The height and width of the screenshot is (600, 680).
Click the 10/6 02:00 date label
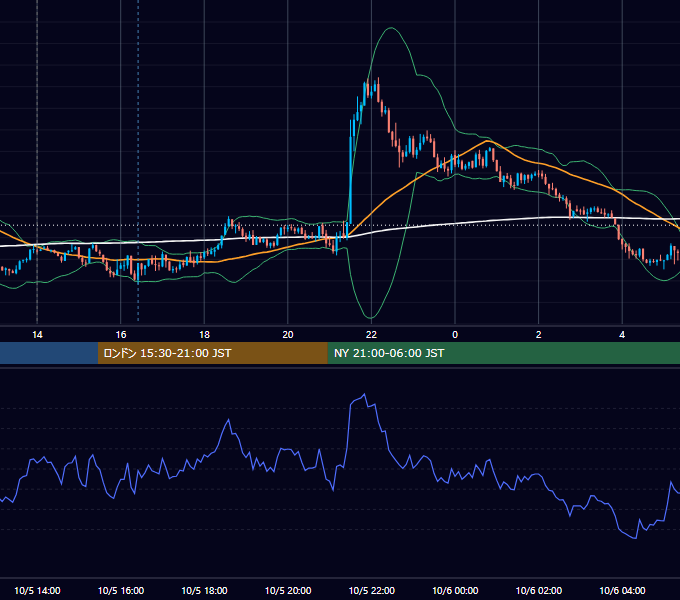tap(539, 590)
